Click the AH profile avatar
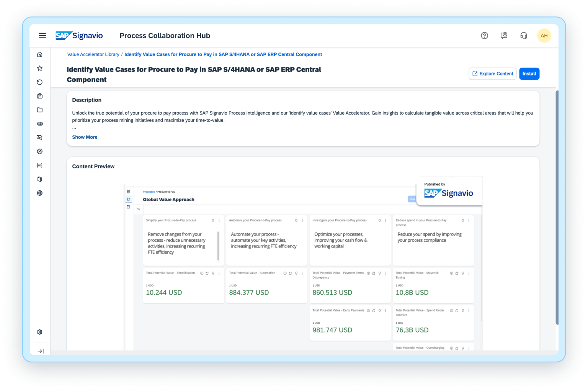588x390 pixels. [544, 35]
